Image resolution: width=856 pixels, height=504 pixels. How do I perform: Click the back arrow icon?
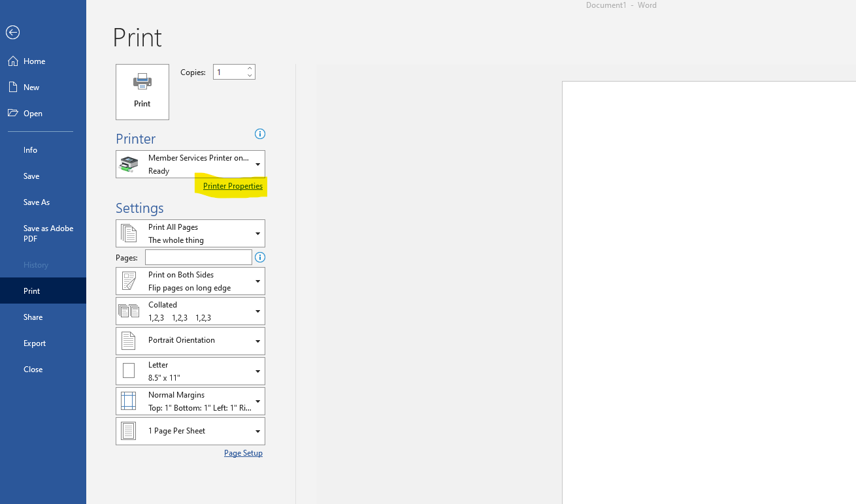[12, 32]
